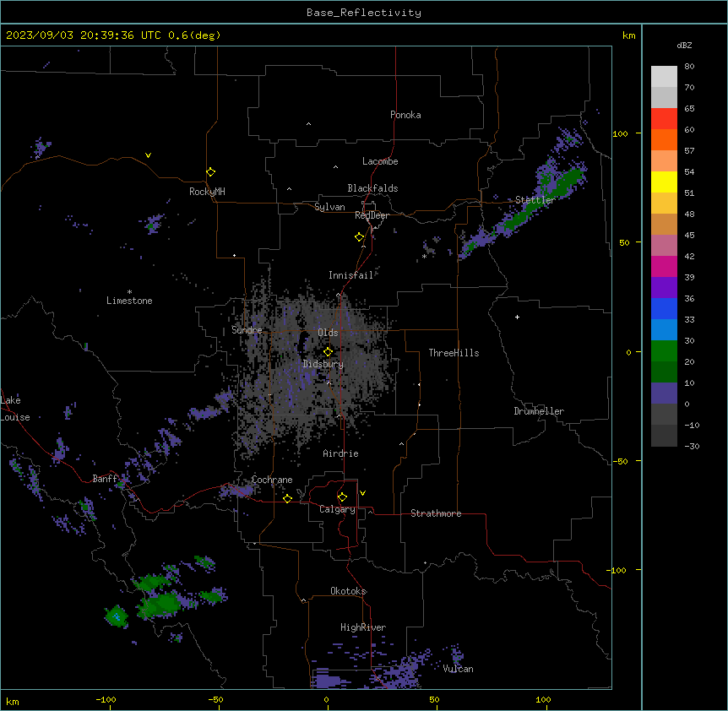The image size is (728, 711).
Task: Click the Vulcan label
Action: [458, 669]
